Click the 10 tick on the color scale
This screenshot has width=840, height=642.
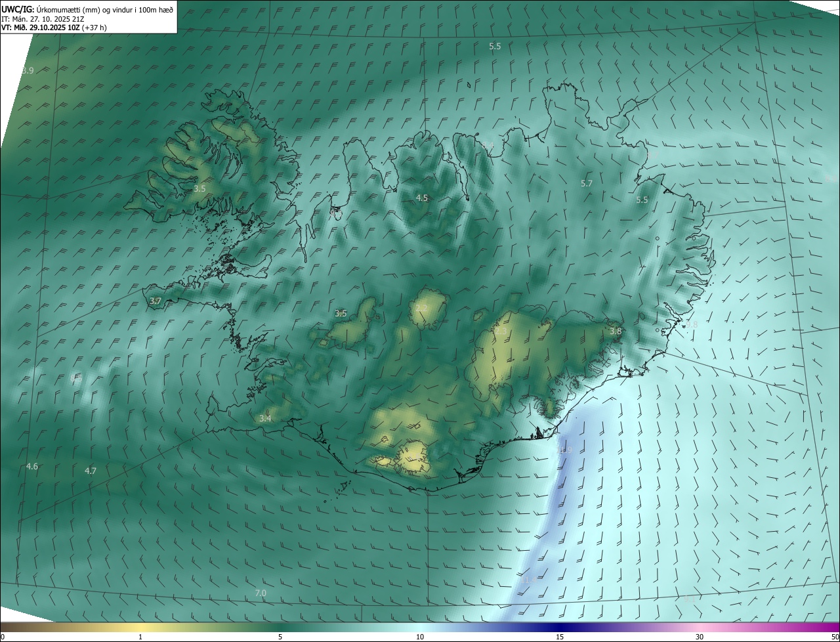point(420,637)
